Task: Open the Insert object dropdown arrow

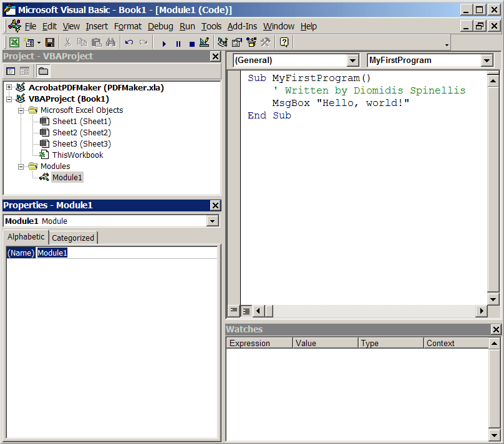Action: coord(39,42)
